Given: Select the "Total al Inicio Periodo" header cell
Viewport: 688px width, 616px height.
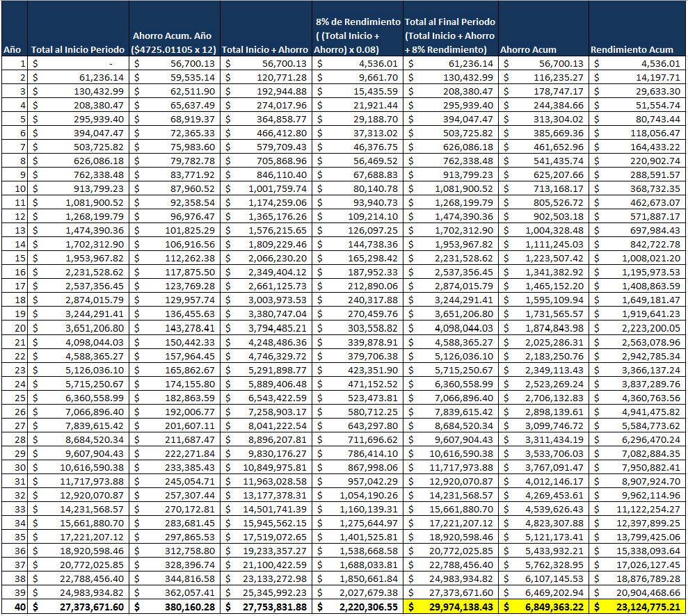Looking at the screenshot, I should click(77, 49).
